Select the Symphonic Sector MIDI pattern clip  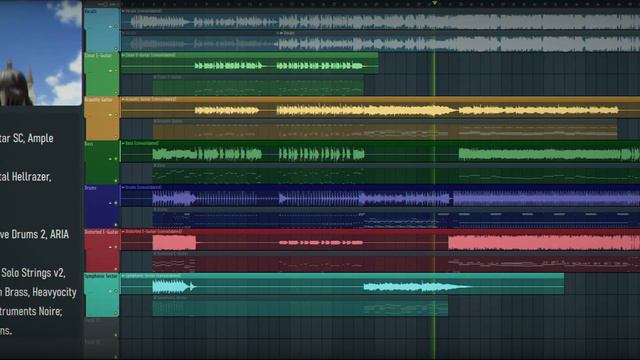(300, 306)
